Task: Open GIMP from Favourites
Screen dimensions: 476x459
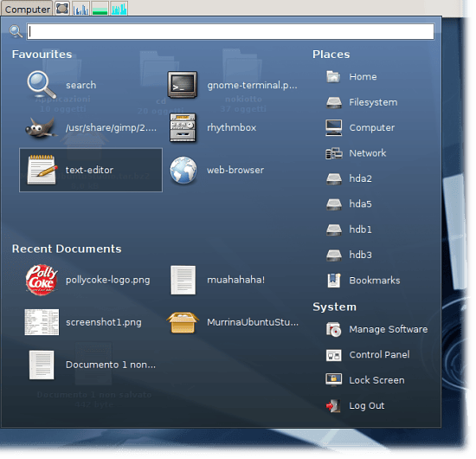Action: click(x=42, y=127)
